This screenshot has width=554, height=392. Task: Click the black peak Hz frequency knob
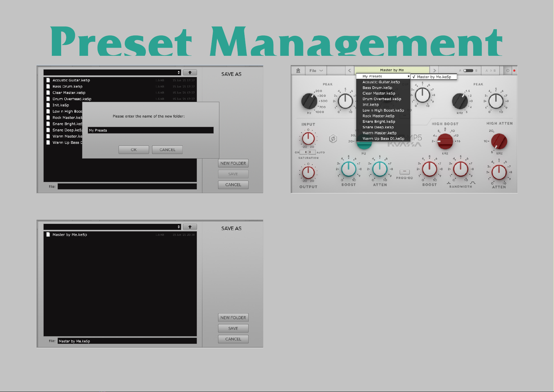coord(309,101)
